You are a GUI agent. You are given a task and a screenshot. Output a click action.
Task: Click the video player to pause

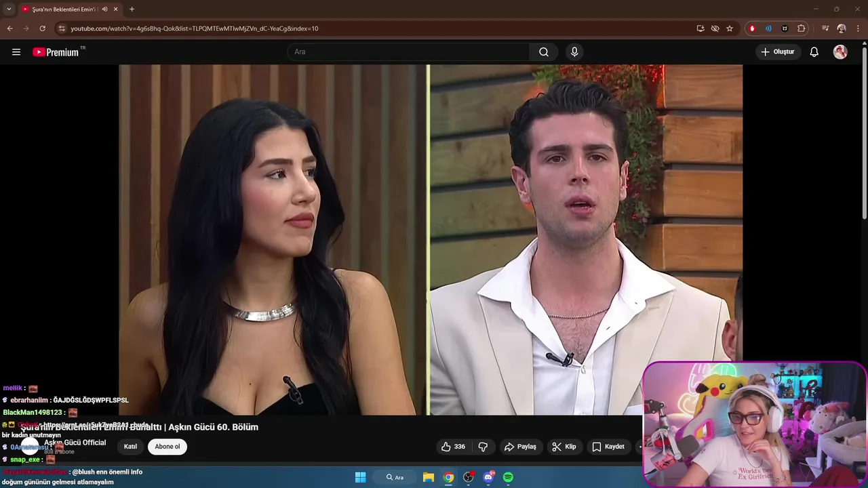pyautogui.click(x=431, y=239)
